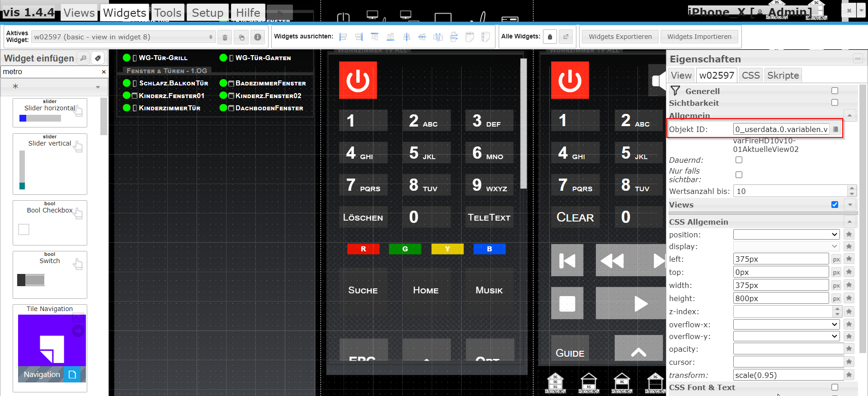This screenshot has width=868, height=396.
Task: Open object ID browser button
Action: pyautogui.click(x=835, y=129)
